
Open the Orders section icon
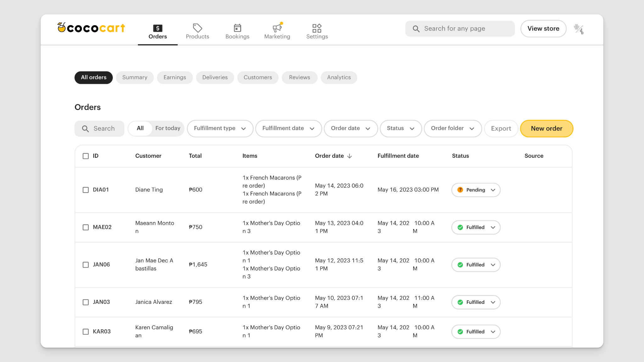158,28
